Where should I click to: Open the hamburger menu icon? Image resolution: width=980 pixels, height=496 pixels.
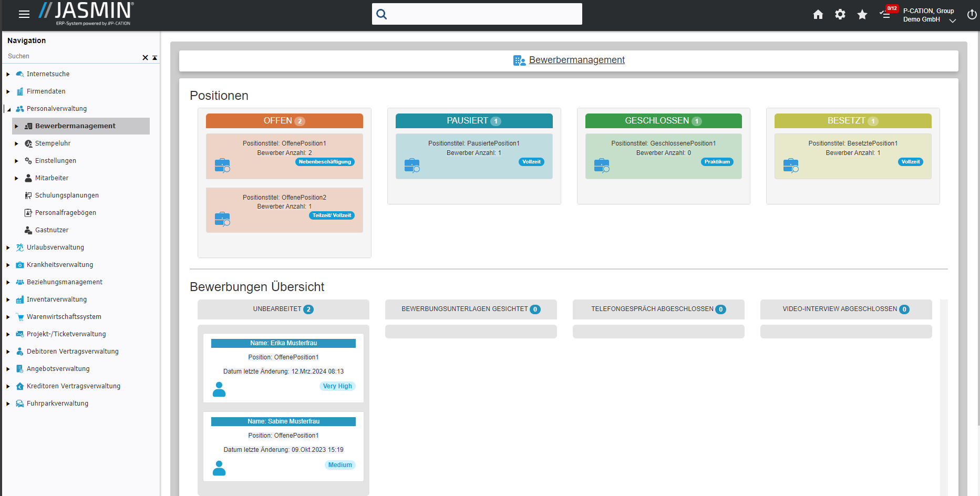[24, 14]
